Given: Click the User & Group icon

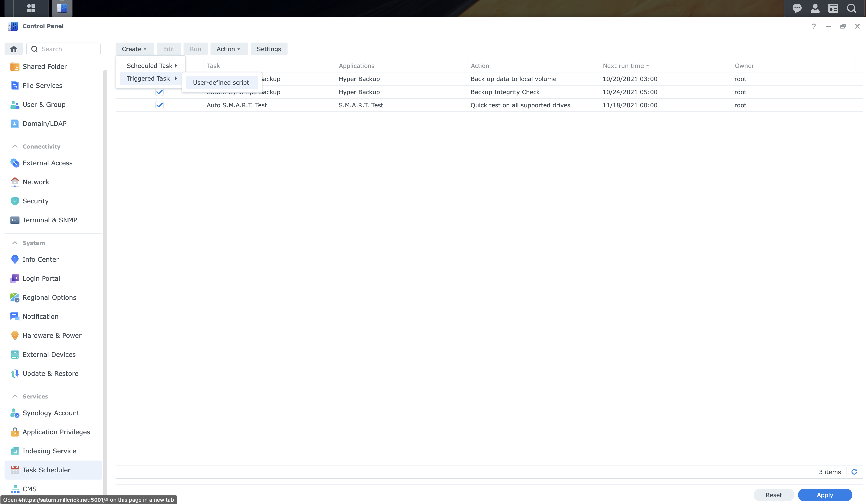Looking at the screenshot, I should tap(15, 104).
